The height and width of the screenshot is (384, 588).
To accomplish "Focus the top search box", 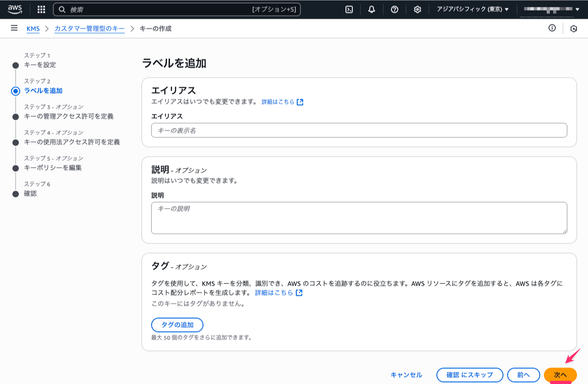I will pyautogui.click(x=177, y=9).
